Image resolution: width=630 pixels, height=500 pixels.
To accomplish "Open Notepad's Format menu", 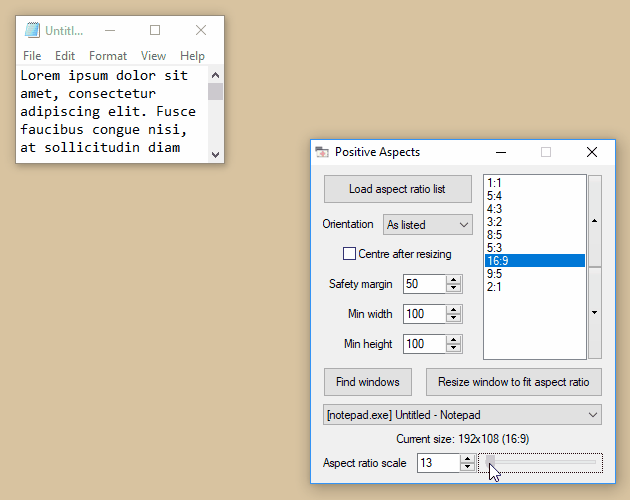I will 108,56.
